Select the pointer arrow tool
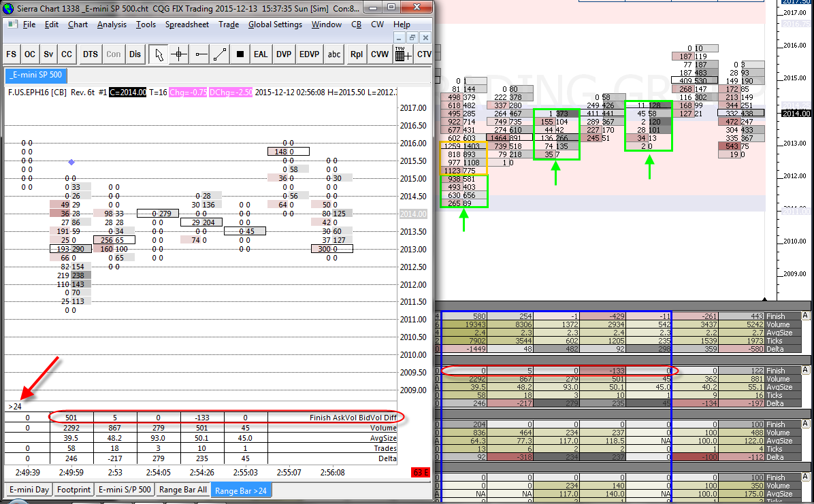 159,54
